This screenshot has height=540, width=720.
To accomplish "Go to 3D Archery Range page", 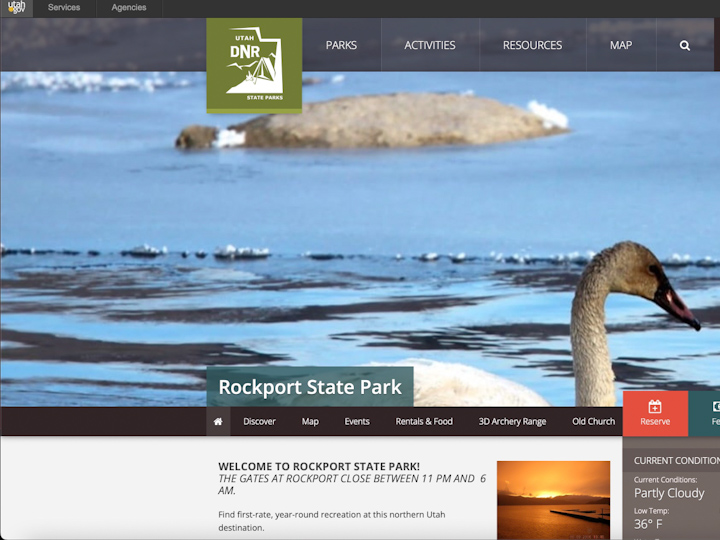I will point(512,421).
